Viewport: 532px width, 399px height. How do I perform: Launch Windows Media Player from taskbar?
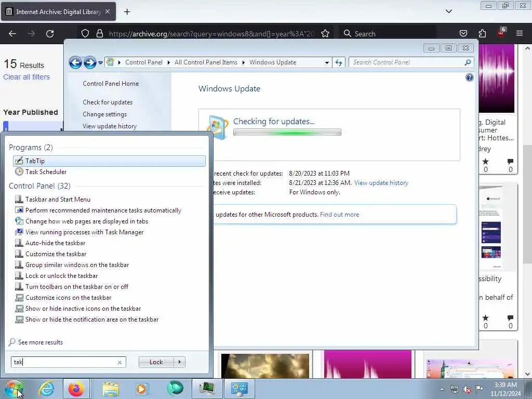142,389
